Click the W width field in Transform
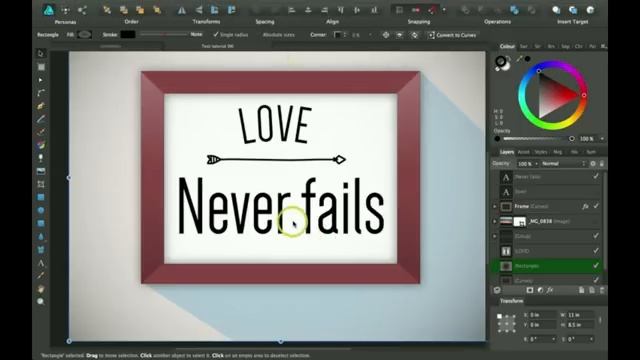Image resolution: width=640 pixels, height=360 pixels. tap(581, 315)
